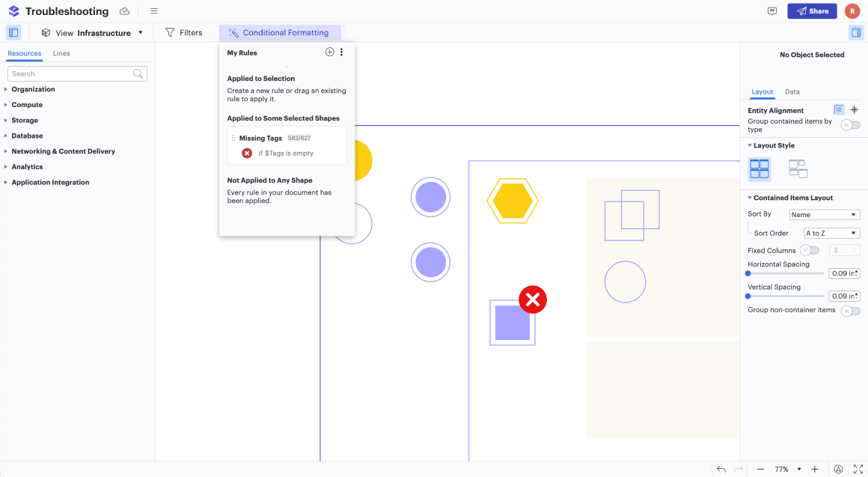This screenshot has height=477, width=868.
Task: Expand the Compute resource category
Action: click(27, 105)
